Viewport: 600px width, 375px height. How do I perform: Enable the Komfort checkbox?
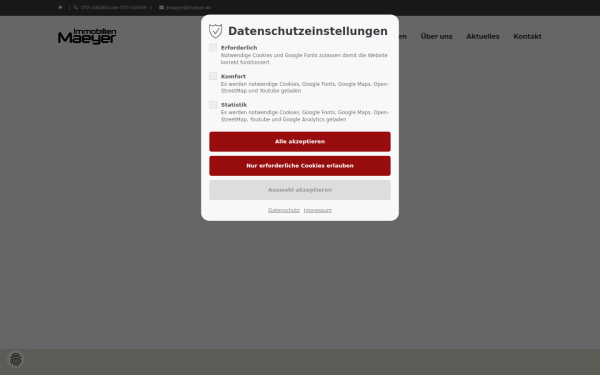[213, 76]
